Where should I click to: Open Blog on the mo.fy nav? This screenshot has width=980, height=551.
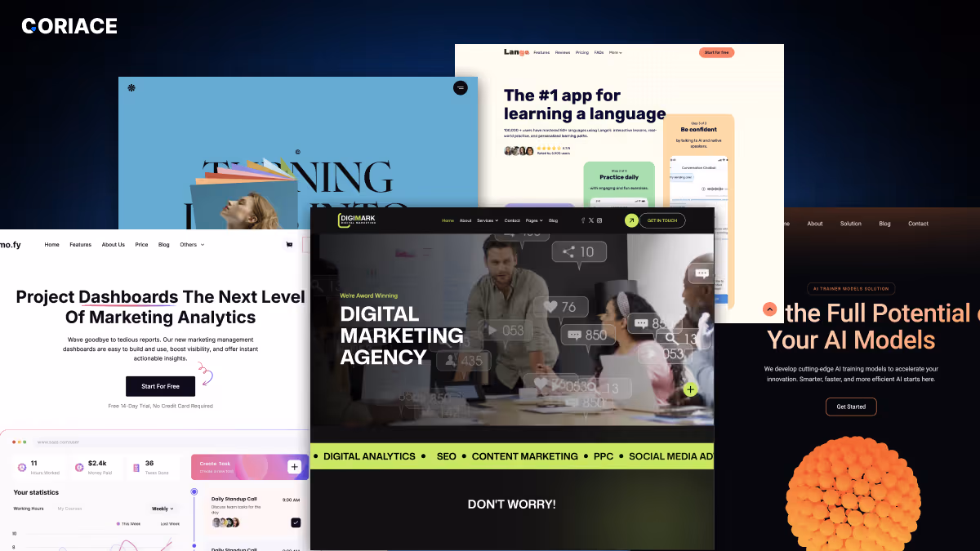click(x=164, y=244)
